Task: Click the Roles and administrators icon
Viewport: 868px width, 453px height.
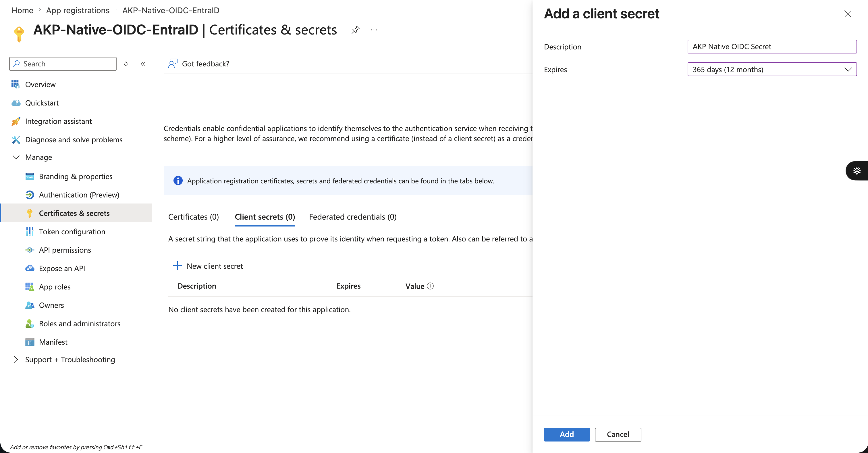Action: coord(30,323)
